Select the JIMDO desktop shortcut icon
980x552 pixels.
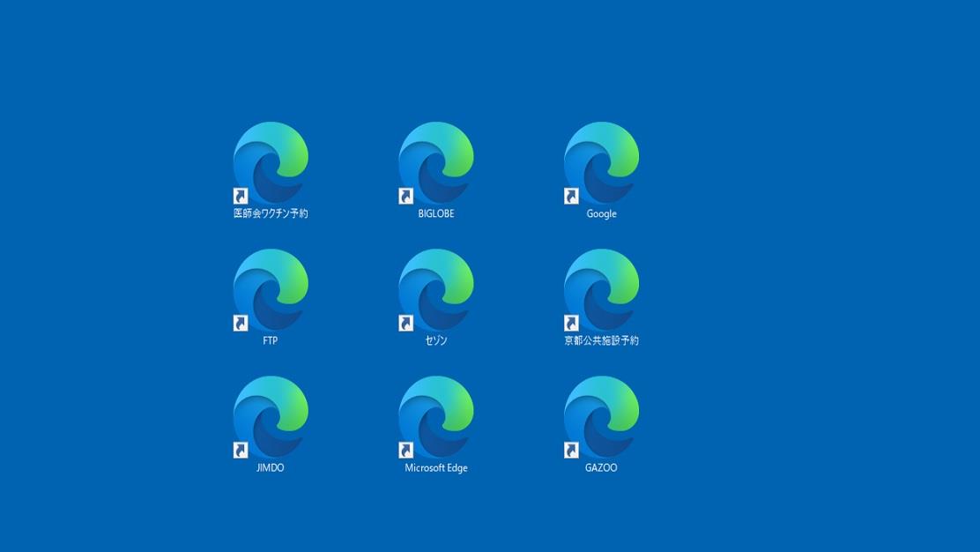pyautogui.click(x=271, y=417)
